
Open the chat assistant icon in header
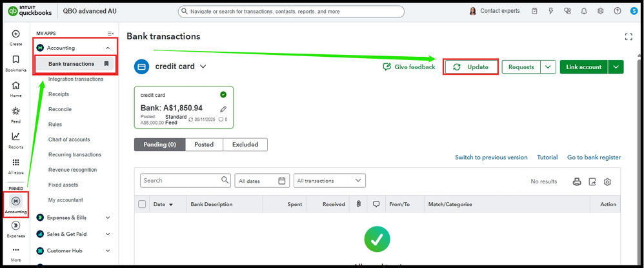coord(568,11)
